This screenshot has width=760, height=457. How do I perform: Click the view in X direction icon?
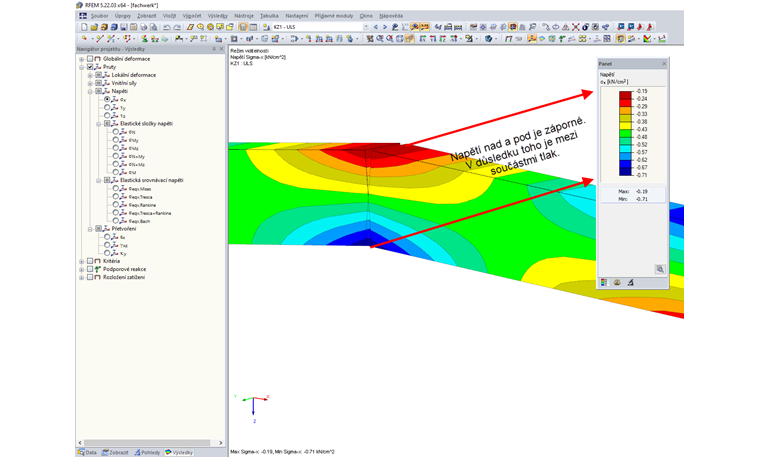coord(422,39)
